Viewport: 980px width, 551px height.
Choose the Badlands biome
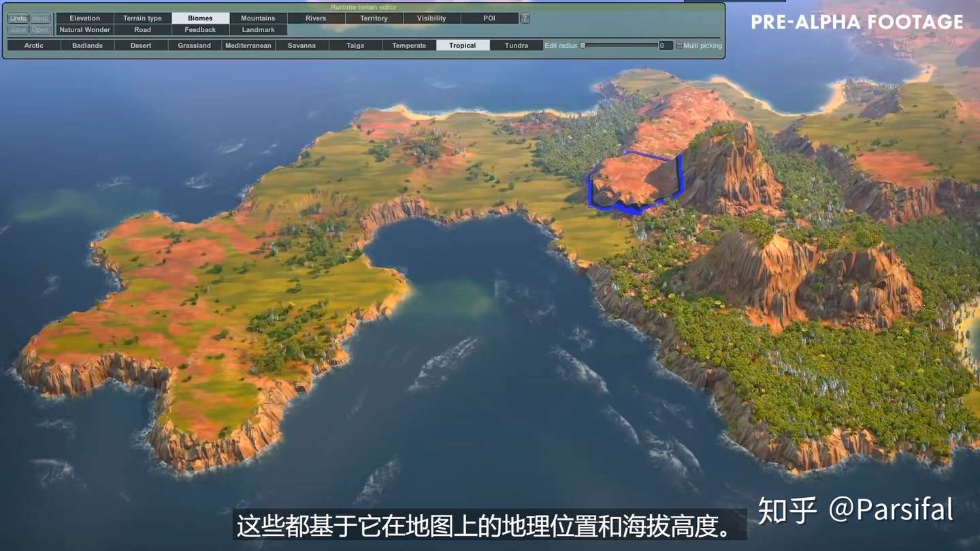88,46
